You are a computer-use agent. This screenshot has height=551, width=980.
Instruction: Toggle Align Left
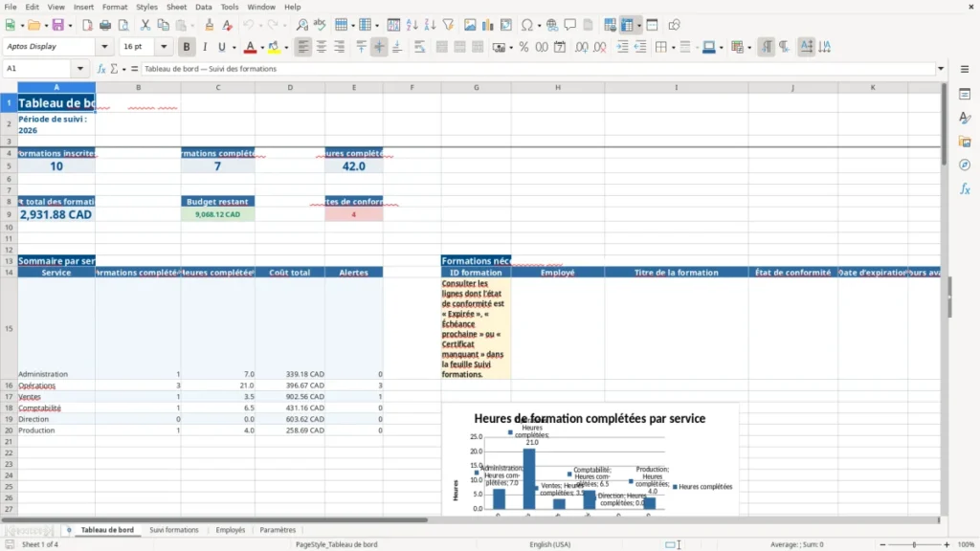[x=303, y=47]
